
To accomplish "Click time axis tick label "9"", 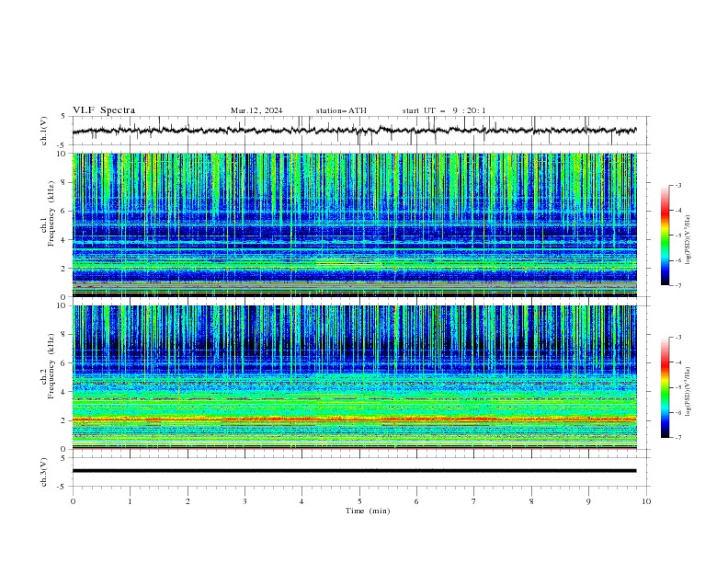I will click(588, 501).
